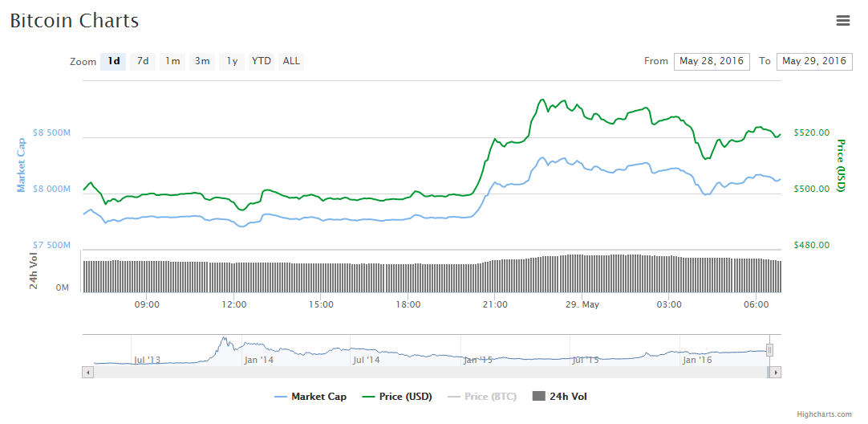Show ALL time range data

291,61
